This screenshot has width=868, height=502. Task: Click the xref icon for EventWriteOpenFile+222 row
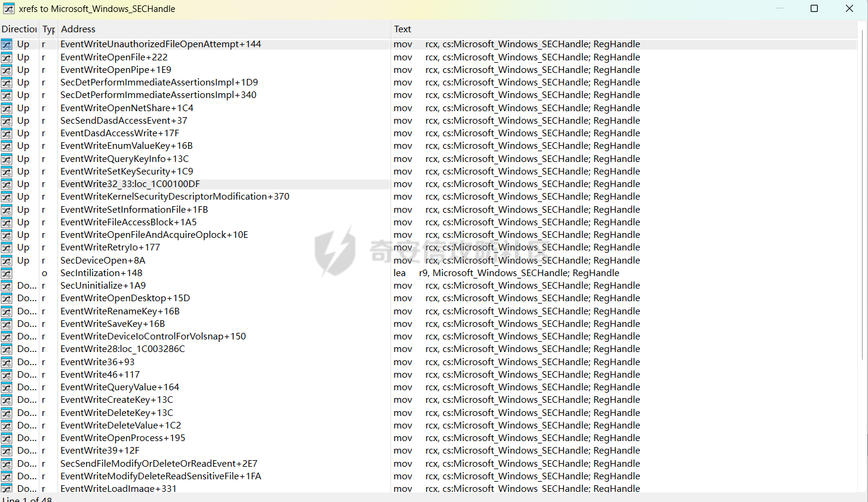7,57
